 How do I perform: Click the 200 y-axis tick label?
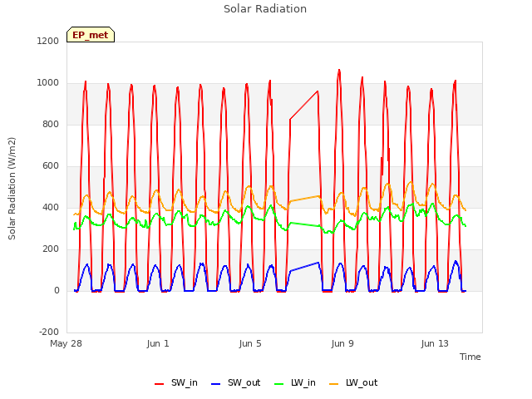pos(51,249)
